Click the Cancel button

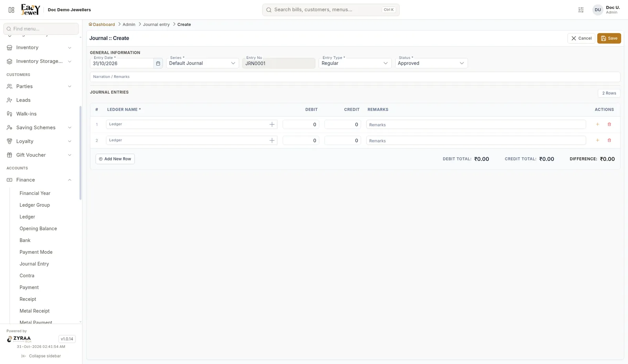pyautogui.click(x=581, y=38)
